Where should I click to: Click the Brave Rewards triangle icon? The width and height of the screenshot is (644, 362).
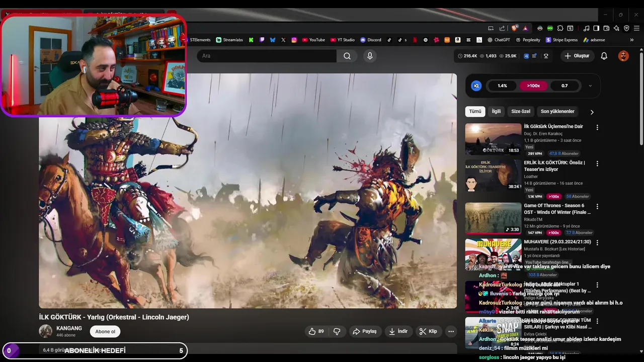click(525, 28)
